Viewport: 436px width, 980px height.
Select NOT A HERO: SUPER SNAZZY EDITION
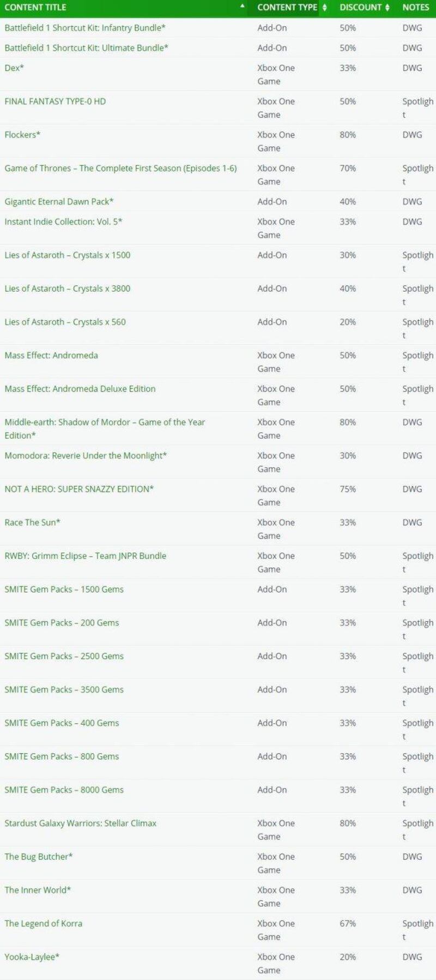[x=79, y=489]
